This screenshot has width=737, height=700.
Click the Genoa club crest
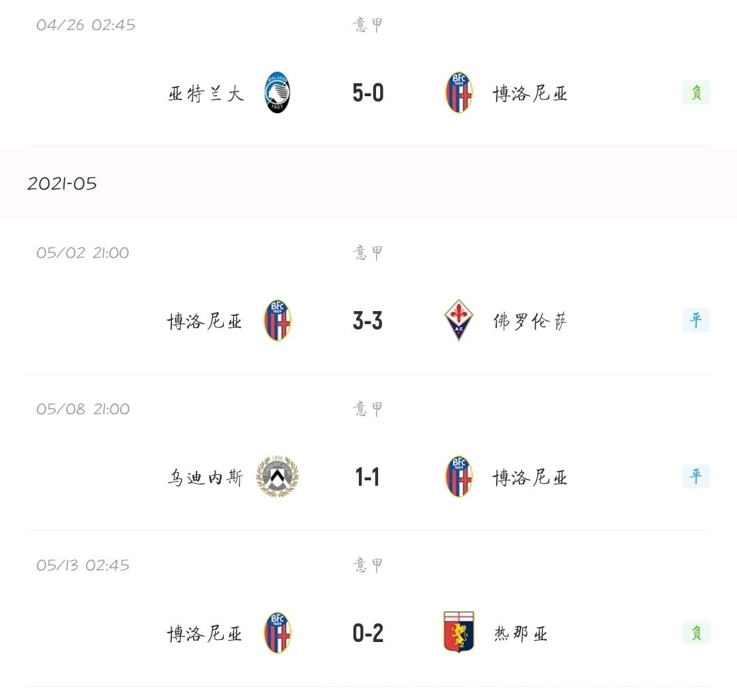point(459,632)
